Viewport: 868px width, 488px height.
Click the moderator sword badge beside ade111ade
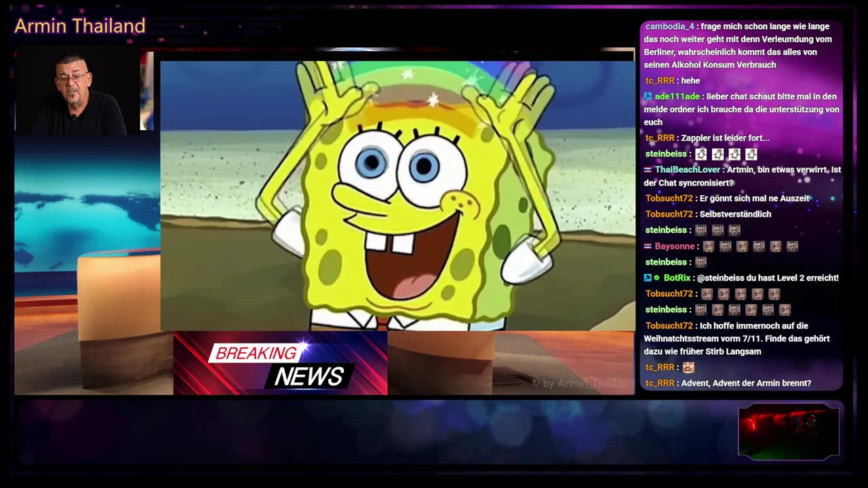pos(648,97)
